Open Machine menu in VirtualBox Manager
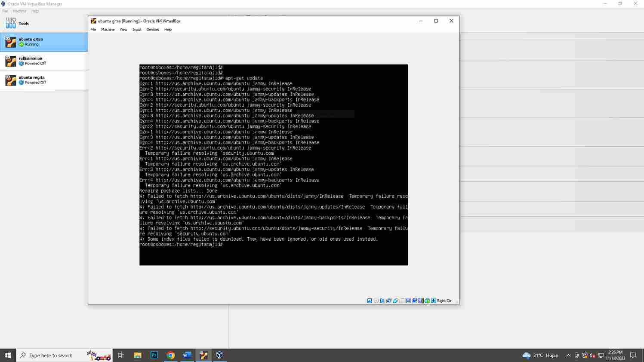This screenshot has height=362, width=644. point(19,11)
